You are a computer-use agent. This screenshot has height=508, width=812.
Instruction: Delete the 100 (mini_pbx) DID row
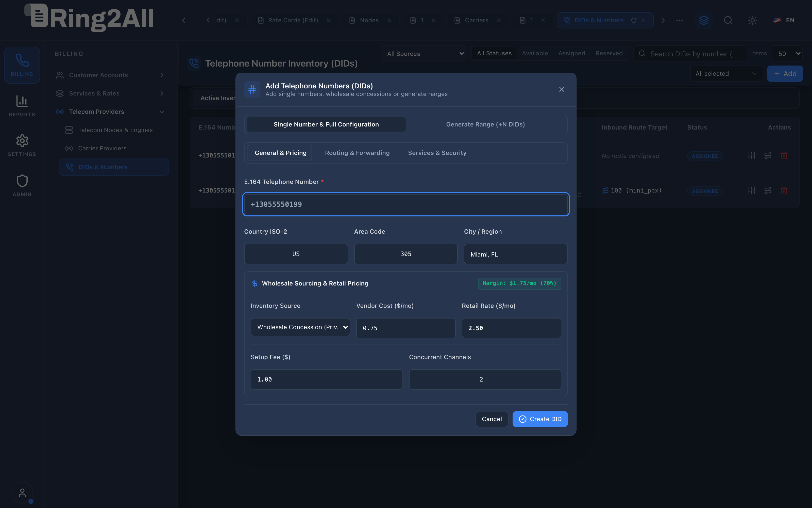[784, 190]
